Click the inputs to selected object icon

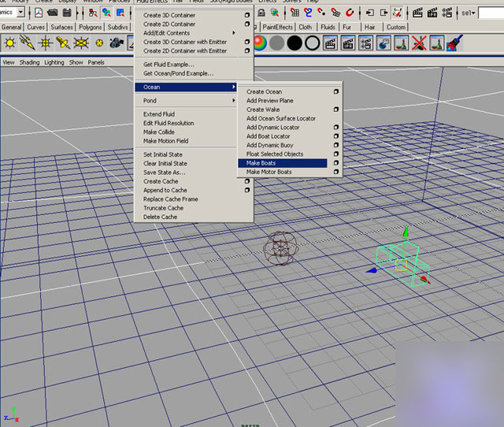[x=370, y=13]
